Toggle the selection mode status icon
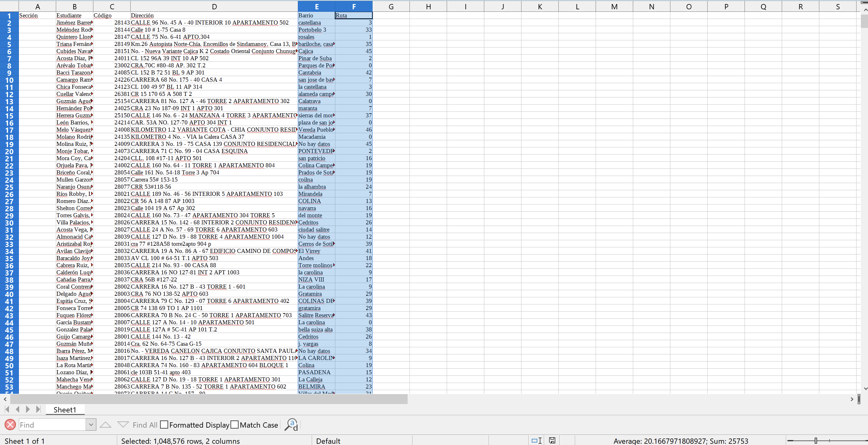 pos(536,440)
